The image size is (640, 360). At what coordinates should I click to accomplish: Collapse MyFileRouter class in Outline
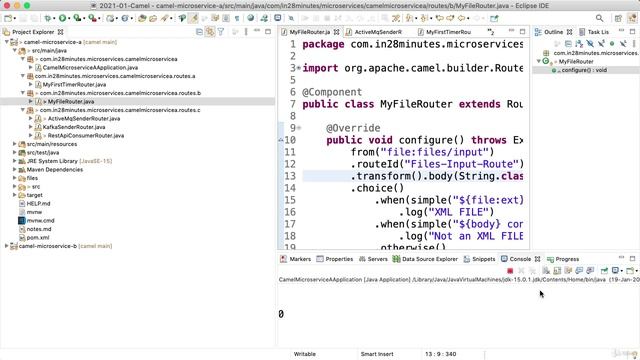pyautogui.click(x=539, y=61)
